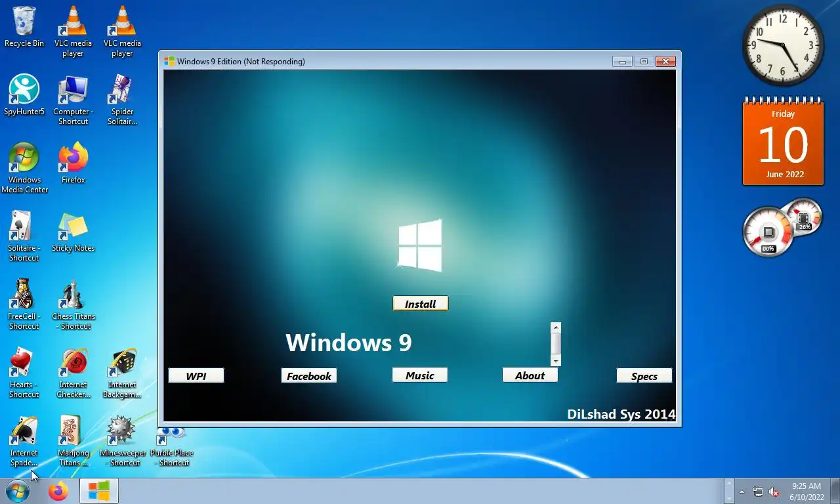The width and height of the screenshot is (840, 504).
Task: Maximize the Windows 9 Edition window
Action: pyautogui.click(x=644, y=61)
